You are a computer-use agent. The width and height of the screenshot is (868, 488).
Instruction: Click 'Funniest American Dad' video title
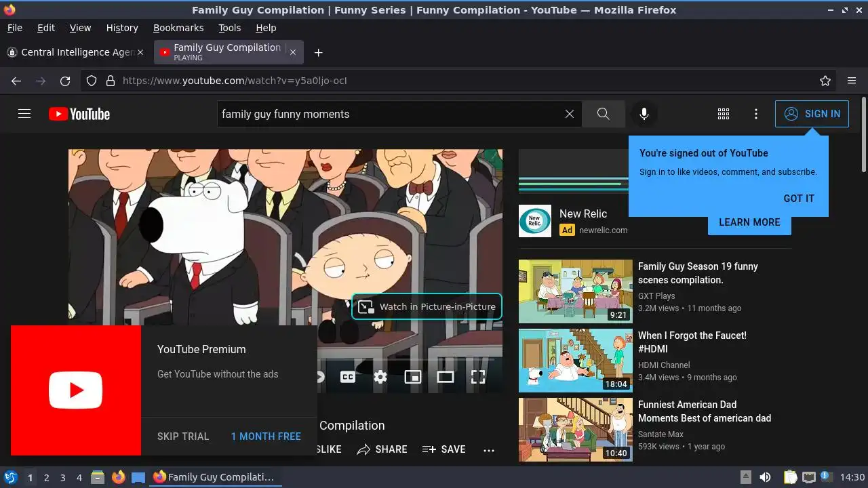pyautogui.click(x=705, y=411)
